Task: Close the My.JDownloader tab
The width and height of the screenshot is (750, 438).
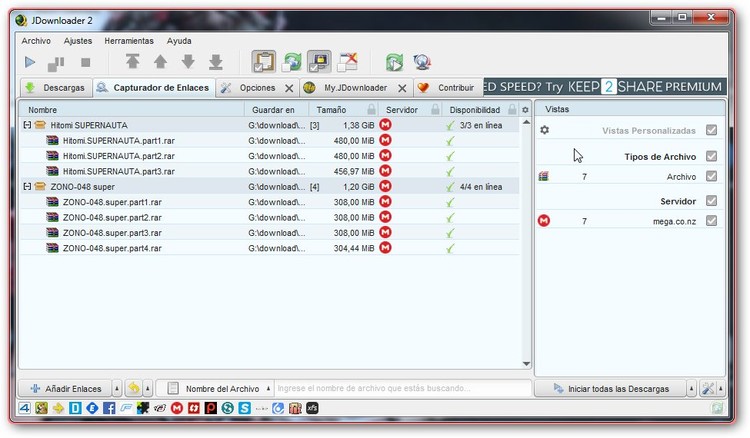Action: coord(402,88)
